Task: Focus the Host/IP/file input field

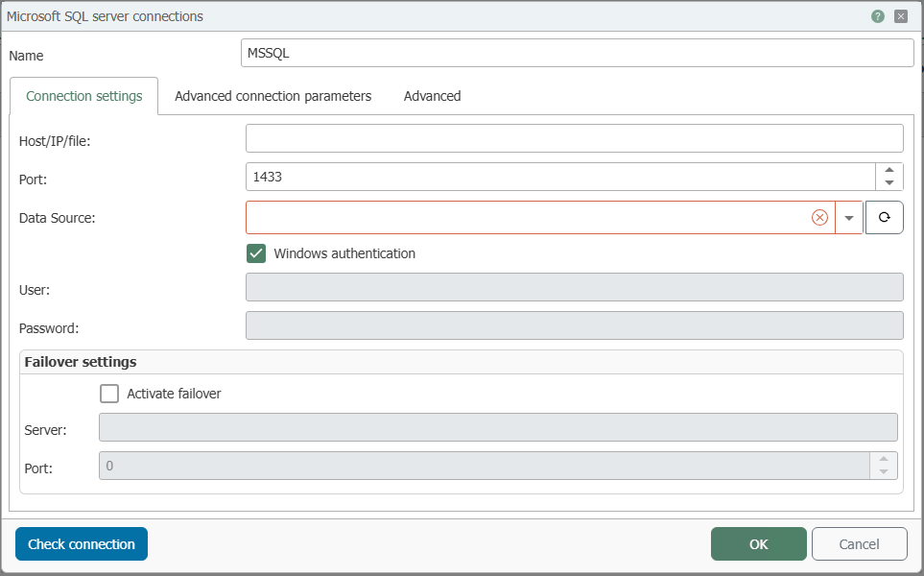Action: tap(574, 138)
